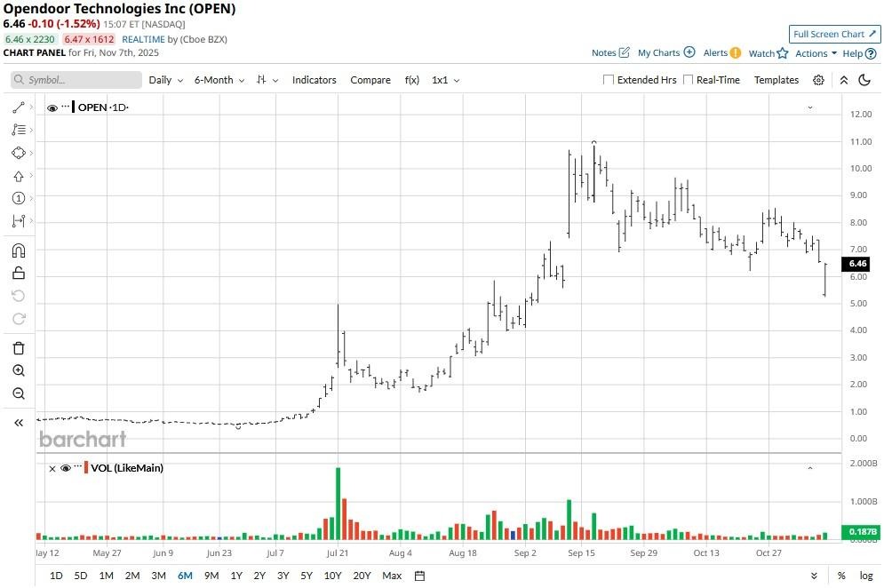Enable the Extended Hrs checkbox
The image size is (884, 588).
[609, 79]
